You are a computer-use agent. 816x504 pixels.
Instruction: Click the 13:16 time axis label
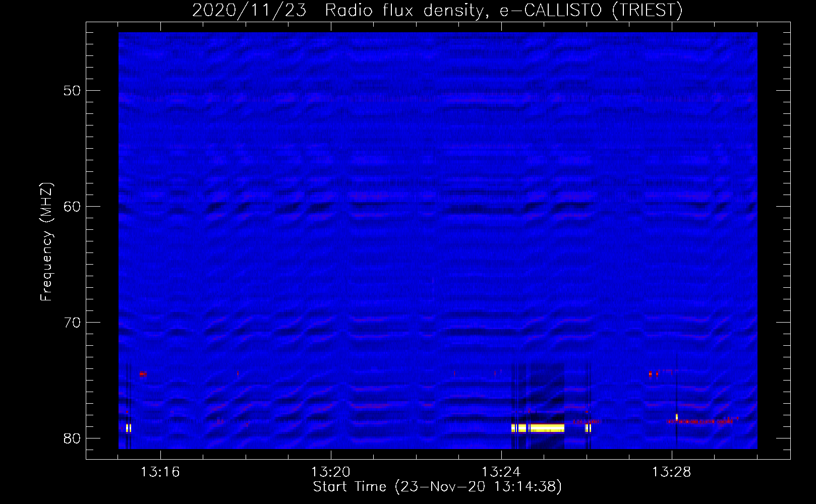click(x=160, y=472)
